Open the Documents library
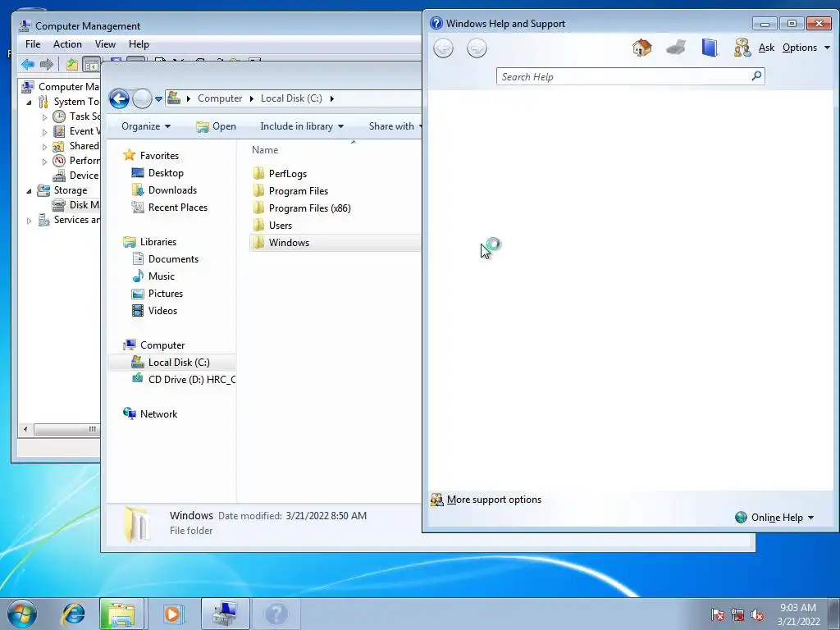 [x=173, y=258]
